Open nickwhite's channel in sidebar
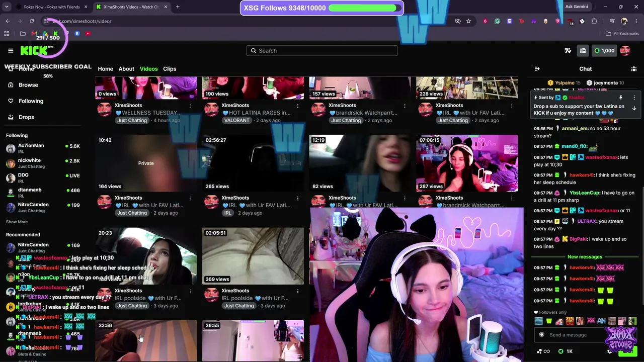This screenshot has width=644, height=362. 43,163
